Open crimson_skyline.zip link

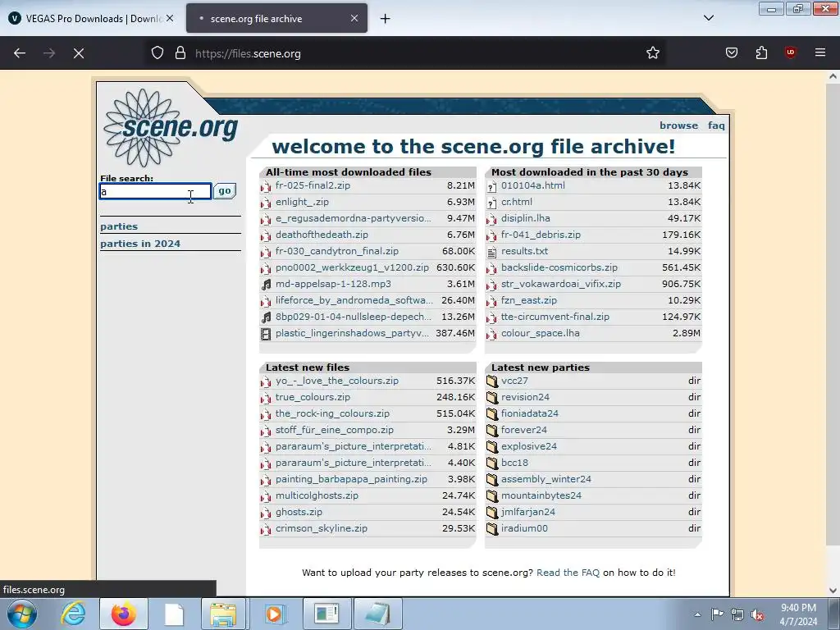(x=322, y=528)
